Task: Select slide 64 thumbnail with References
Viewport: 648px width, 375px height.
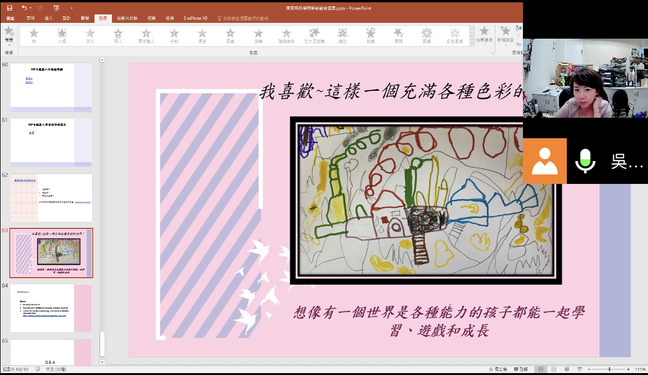Action: pyautogui.click(x=51, y=308)
